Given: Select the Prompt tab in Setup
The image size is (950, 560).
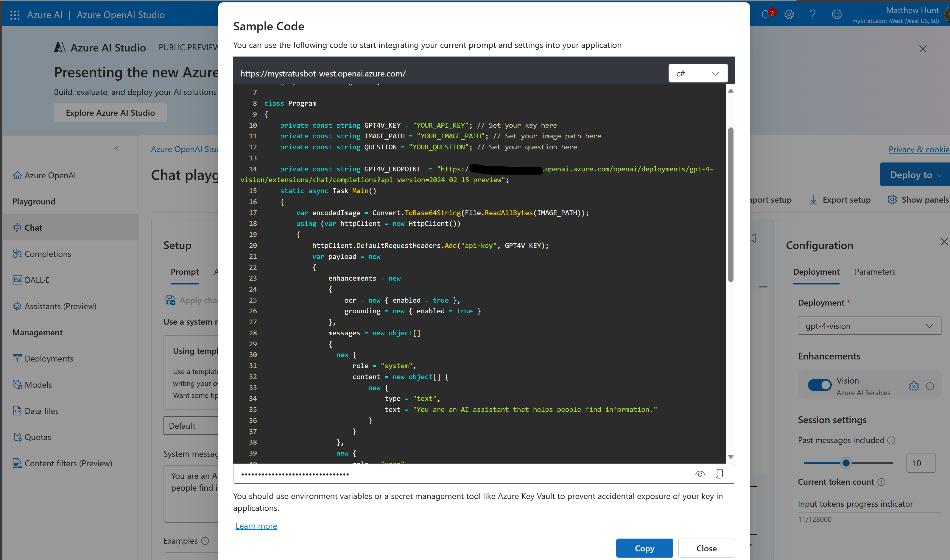Looking at the screenshot, I should tap(185, 272).
